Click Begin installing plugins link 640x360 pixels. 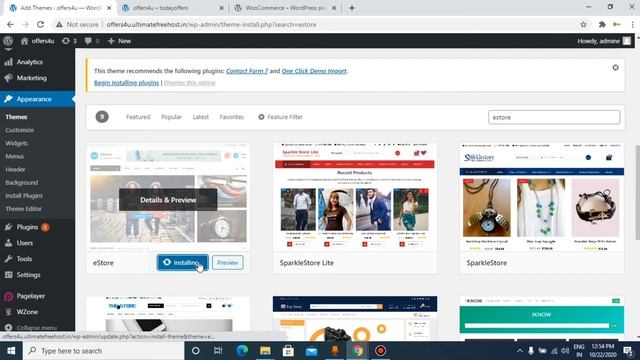(127, 83)
